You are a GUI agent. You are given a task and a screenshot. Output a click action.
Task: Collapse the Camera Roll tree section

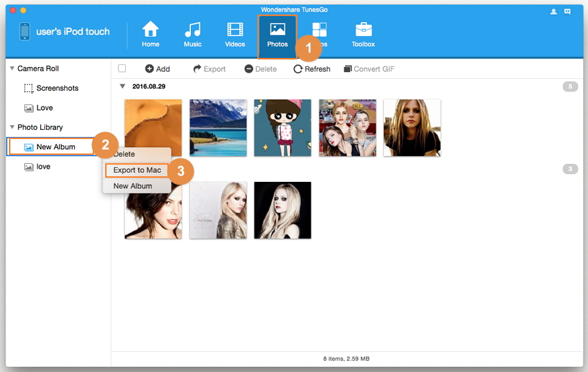12,68
